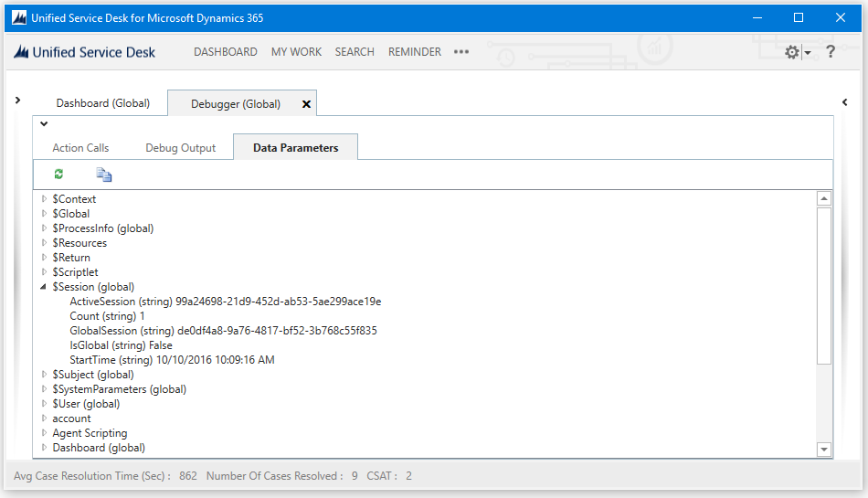This screenshot has width=868, height=498.
Task: Click REMINDER in the toolbar
Action: 415,51
